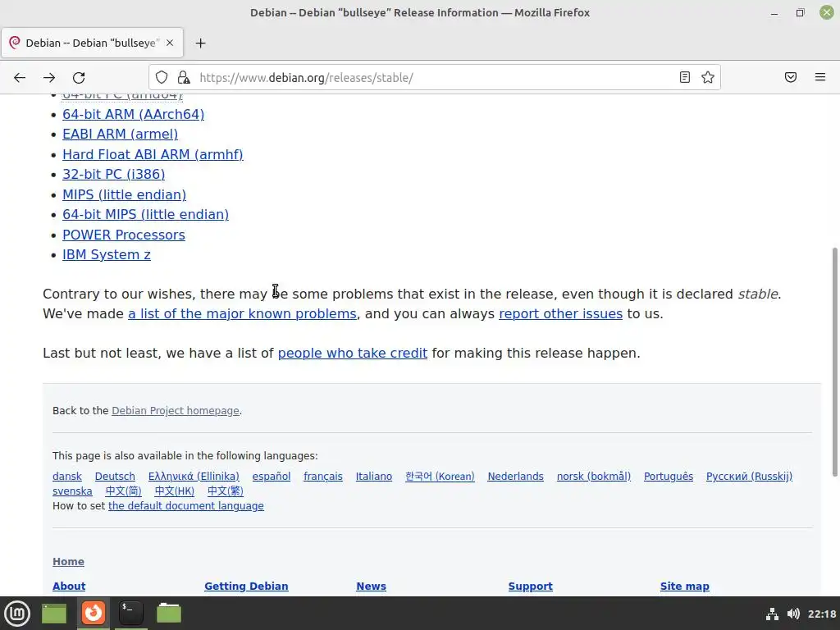This screenshot has width=840, height=630.
Task: Click the 22:18 clock in panel
Action: [821, 614]
